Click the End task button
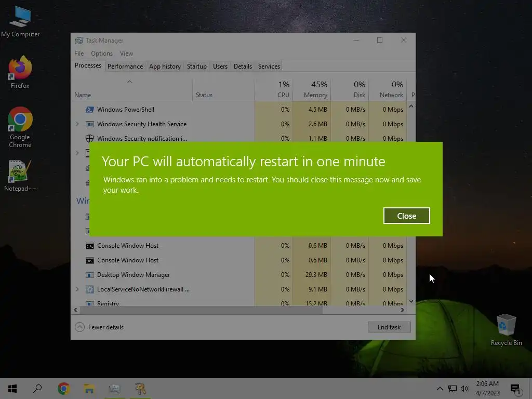Image resolution: width=532 pixels, height=399 pixels. (x=389, y=327)
